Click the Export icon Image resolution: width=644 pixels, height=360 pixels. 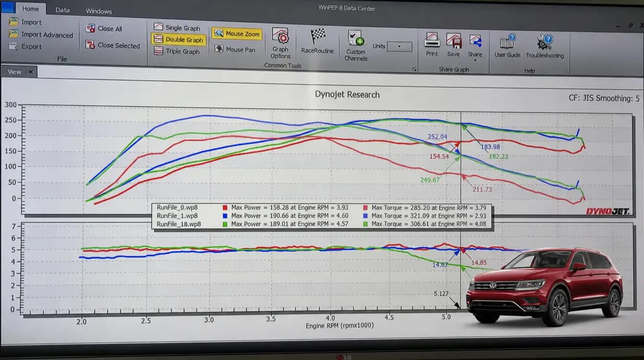(13, 46)
